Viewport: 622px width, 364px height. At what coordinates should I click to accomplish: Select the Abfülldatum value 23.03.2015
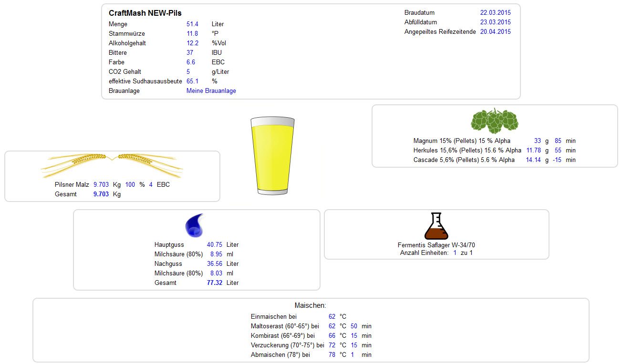click(495, 22)
